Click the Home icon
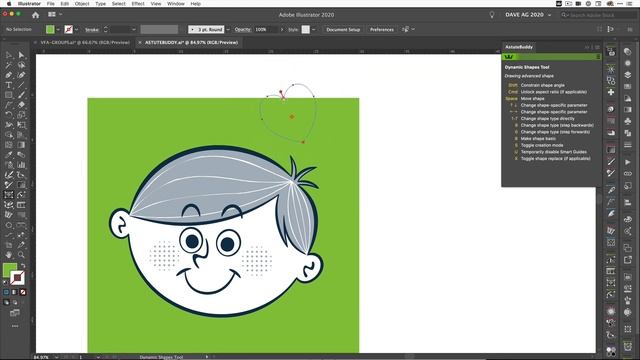The height and width of the screenshot is (360, 640). 36,15
